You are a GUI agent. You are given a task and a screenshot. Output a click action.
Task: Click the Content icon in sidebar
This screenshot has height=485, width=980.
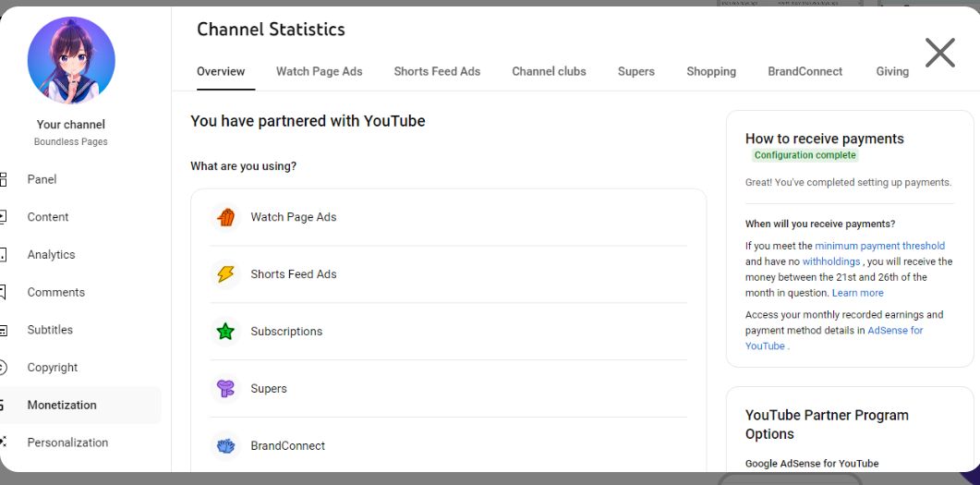click(x=3, y=217)
